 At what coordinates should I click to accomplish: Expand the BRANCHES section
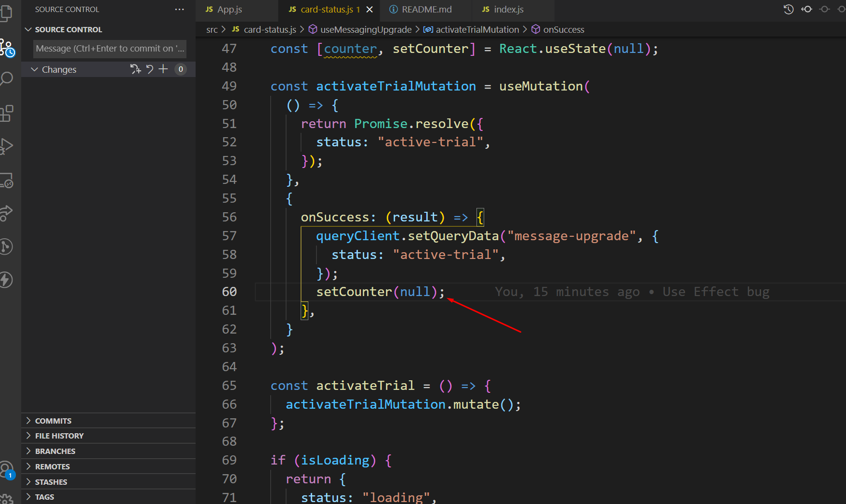click(x=55, y=451)
